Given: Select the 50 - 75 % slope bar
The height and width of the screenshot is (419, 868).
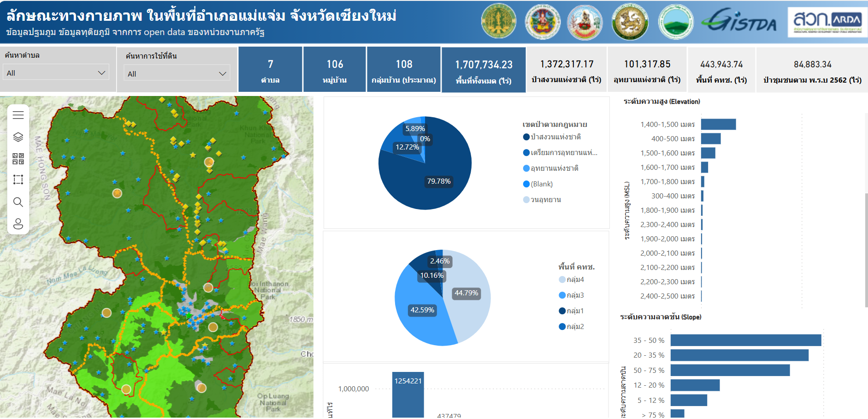Looking at the screenshot, I should [x=730, y=371].
